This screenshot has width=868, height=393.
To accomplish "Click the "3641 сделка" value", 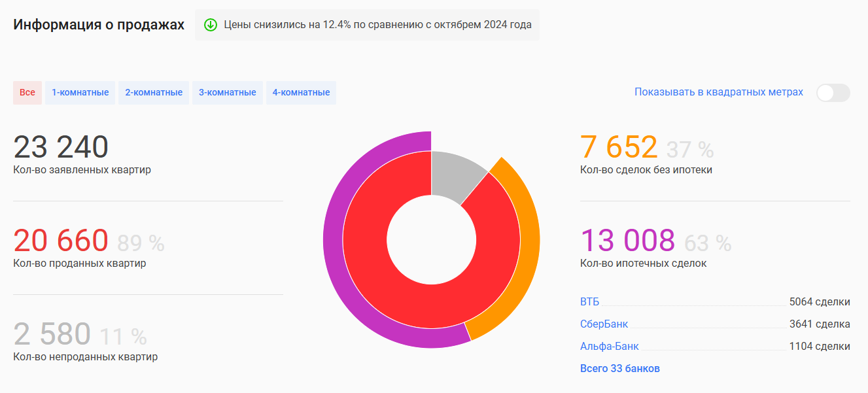I will (820, 324).
